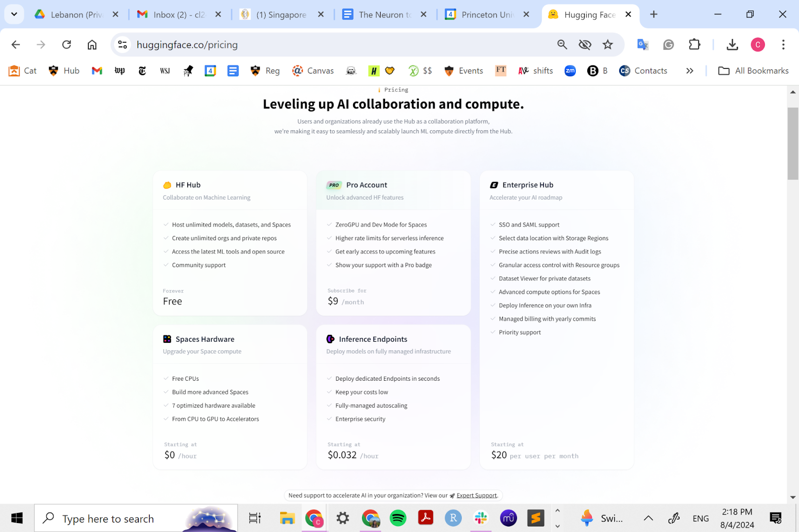
Task: Open Task View on the taskbar
Action: (x=255, y=519)
